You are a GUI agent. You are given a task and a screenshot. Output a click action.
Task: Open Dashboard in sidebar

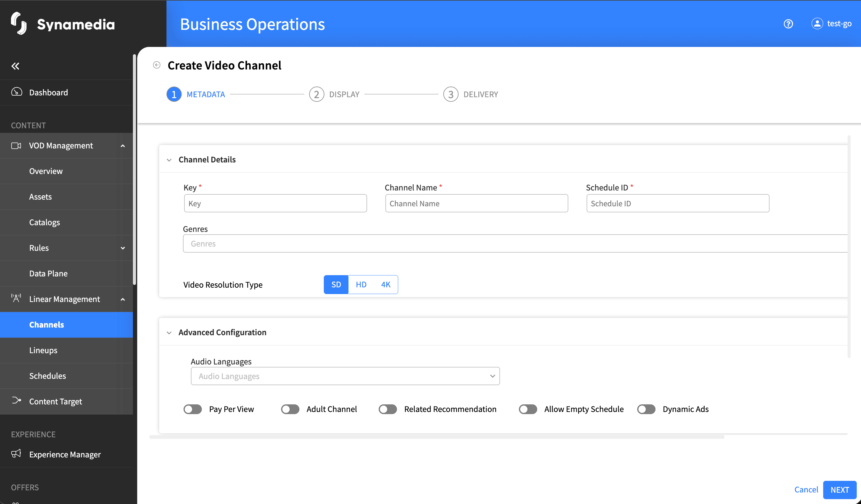pos(66,93)
